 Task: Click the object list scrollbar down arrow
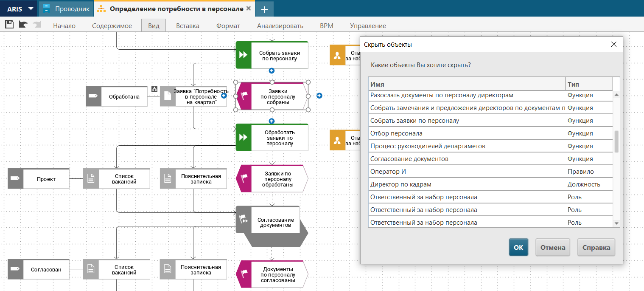click(x=616, y=223)
